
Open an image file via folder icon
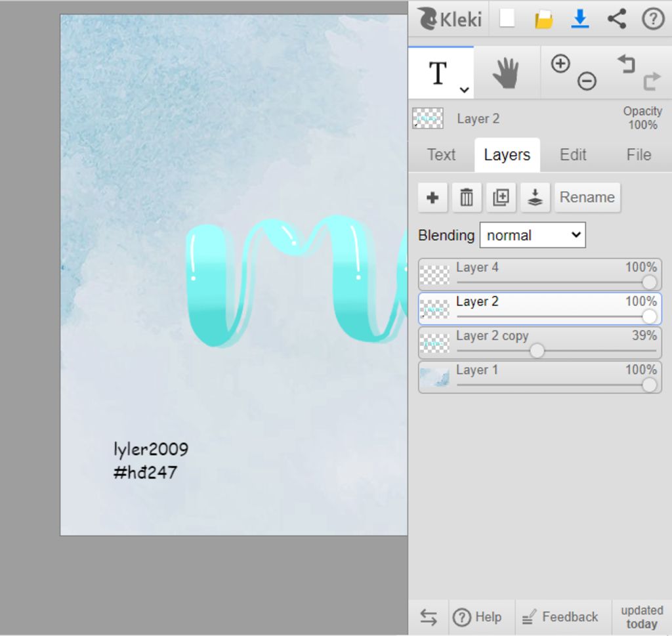543,19
